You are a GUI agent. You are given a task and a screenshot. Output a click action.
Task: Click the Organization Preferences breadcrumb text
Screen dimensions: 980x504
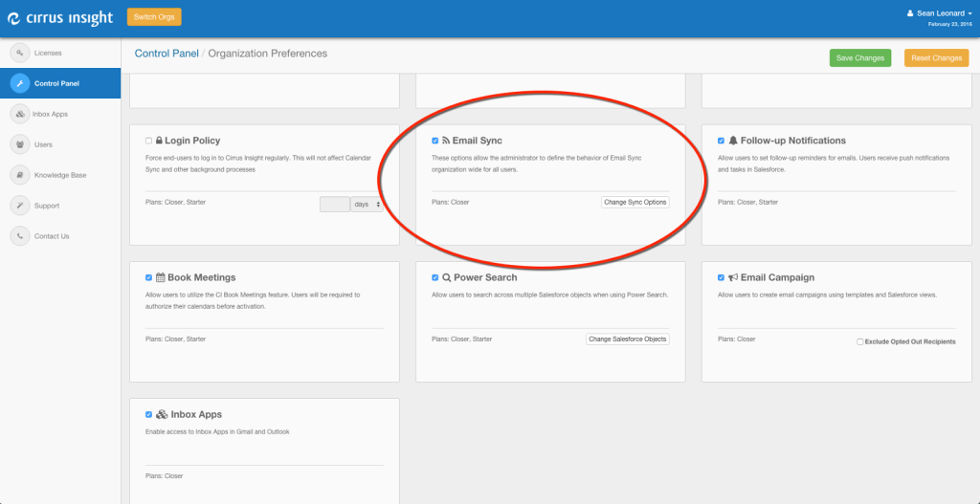point(268,54)
